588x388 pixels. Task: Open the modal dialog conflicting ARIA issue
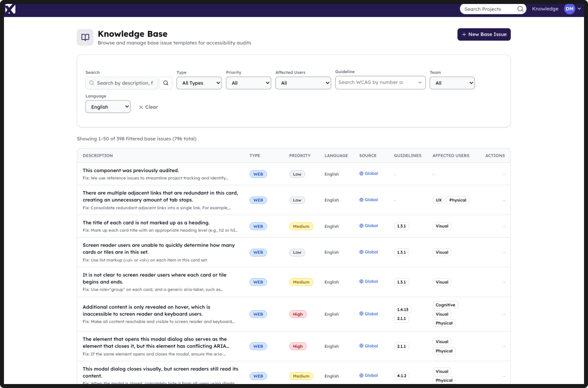[x=156, y=343]
